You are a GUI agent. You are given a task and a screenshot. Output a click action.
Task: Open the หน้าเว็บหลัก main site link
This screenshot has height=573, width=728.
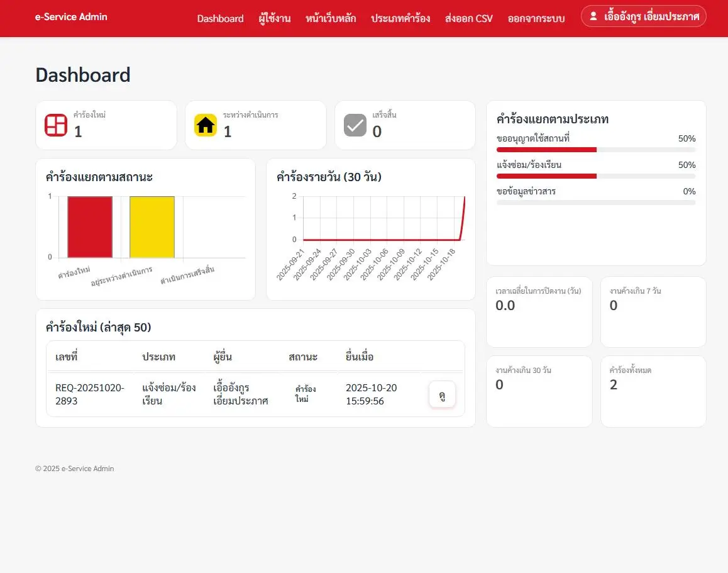[x=331, y=18]
